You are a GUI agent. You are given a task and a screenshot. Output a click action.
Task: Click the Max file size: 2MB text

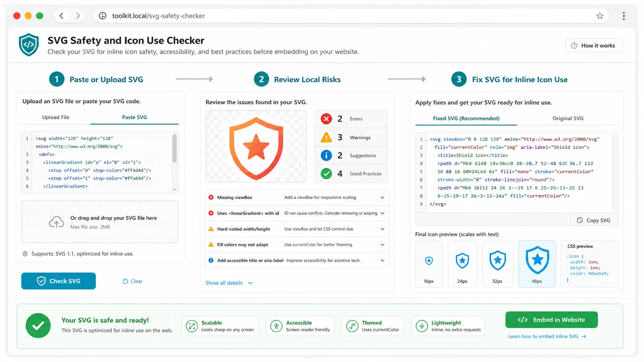click(x=90, y=227)
